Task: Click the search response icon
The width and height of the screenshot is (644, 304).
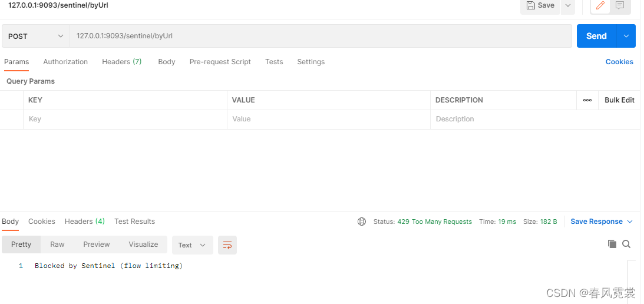Action: tap(626, 244)
